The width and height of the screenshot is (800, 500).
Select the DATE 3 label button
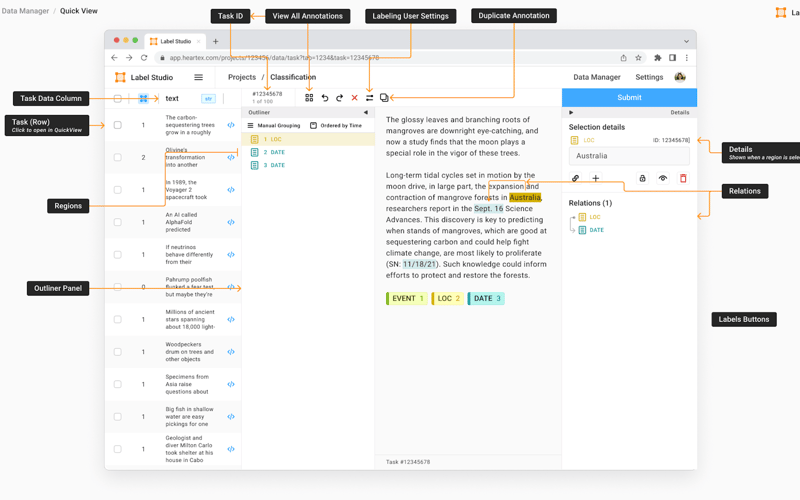click(x=486, y=298)
